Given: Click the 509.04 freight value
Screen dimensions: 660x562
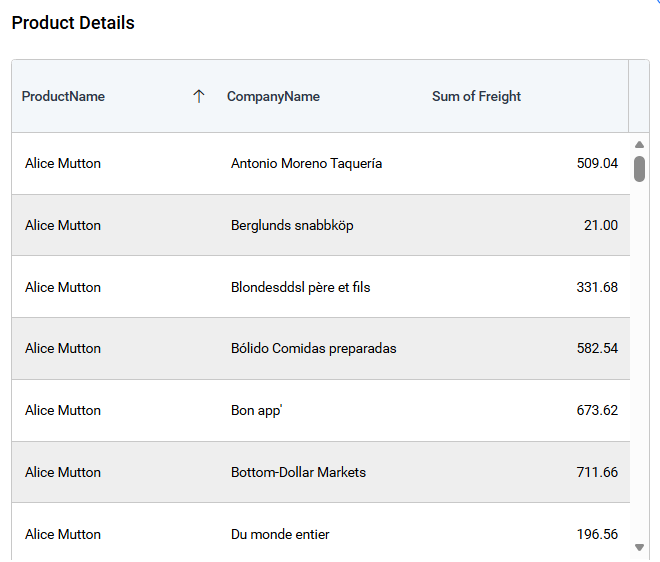Looking at the screenshot, I should (597, 164).
